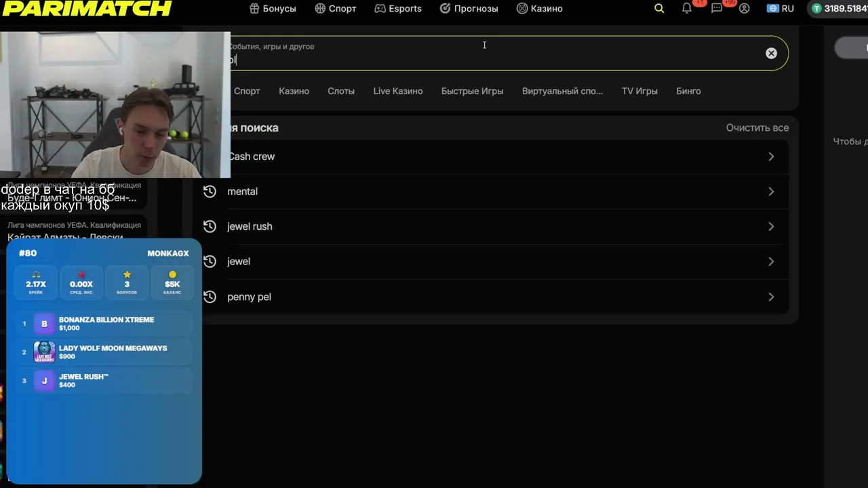Image resolution: width=868 pixels, height=488 pixels.
Task: Select the Live Казино filter tab
Action: [398, 91]
